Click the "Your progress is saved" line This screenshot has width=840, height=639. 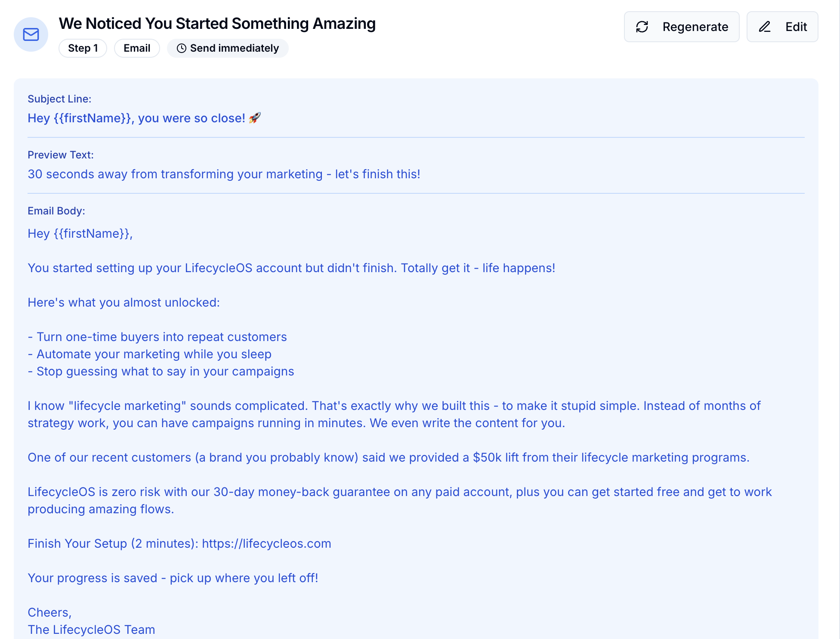pyautogui.click(x=173, y=578)
